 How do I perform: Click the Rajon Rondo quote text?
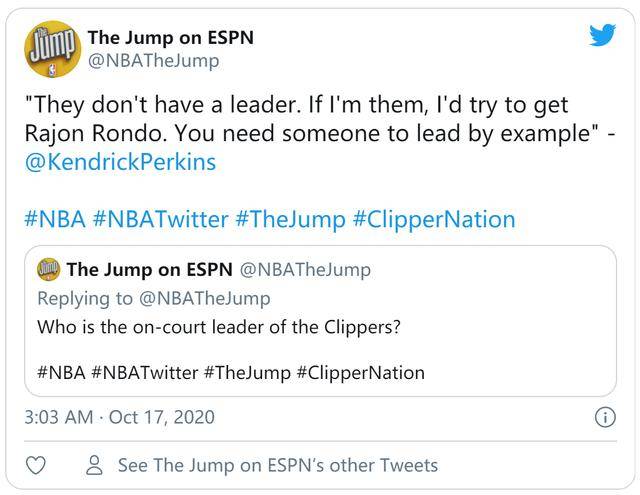[x=320, y=119]
